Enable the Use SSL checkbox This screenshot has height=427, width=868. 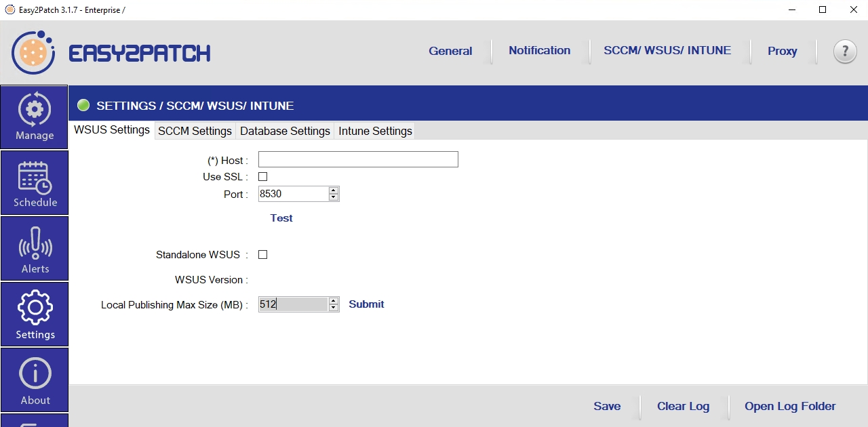point(263,177)
